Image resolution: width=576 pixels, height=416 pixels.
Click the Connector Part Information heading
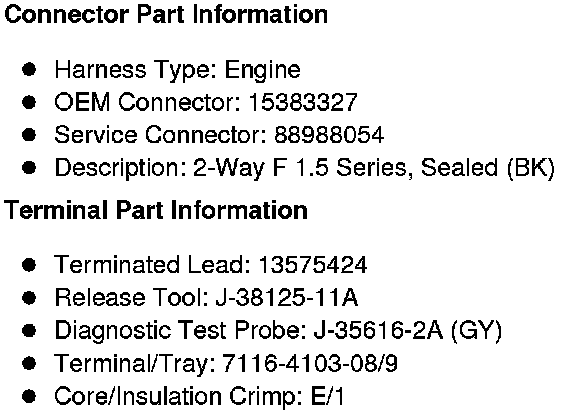166,15
